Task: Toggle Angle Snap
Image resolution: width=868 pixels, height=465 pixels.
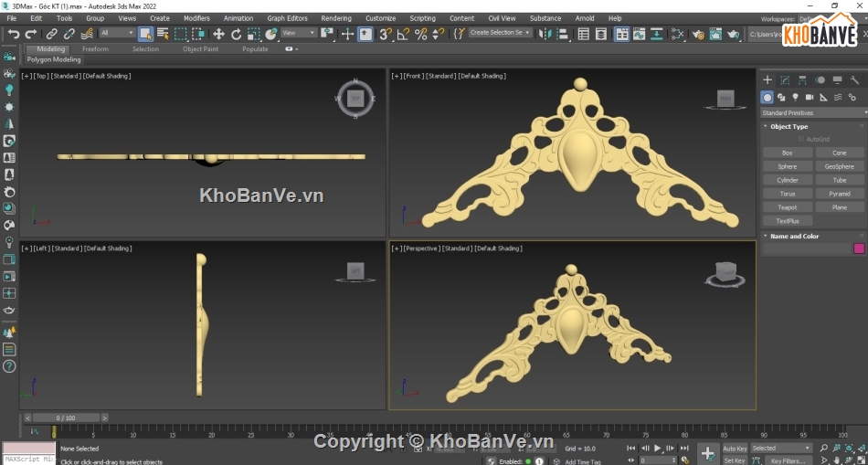Action: [404, 34]
